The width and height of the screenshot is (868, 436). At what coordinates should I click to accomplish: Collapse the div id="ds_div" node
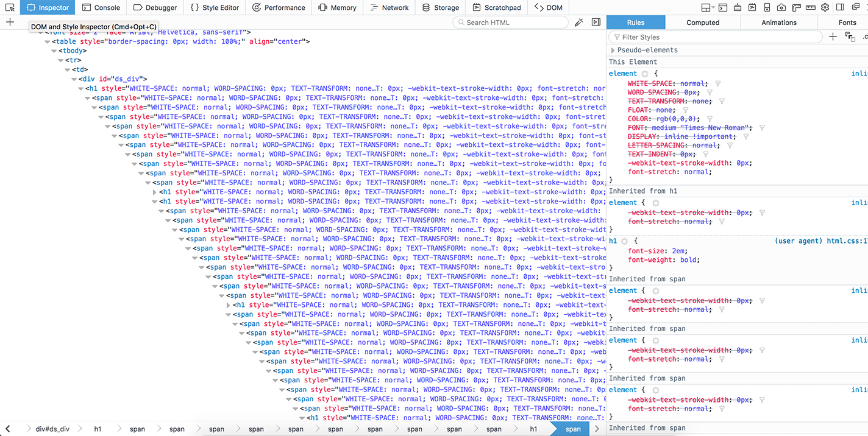pyautogui.click(x=75, y=79)
